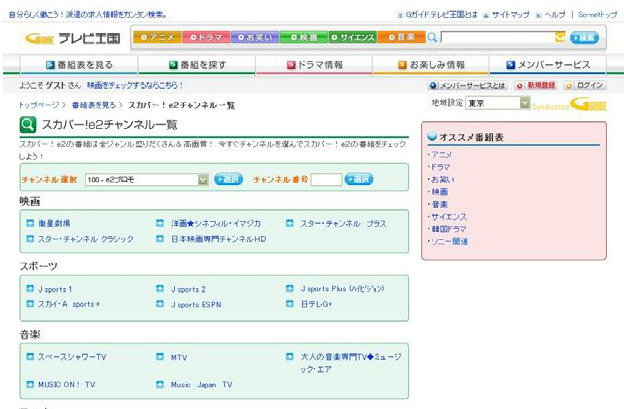The height and width of the screenshot is (409, 624).
Task: Open 韓国ドラマ in オススメ番組表 sidebar
Action: [x=448, y=229]
